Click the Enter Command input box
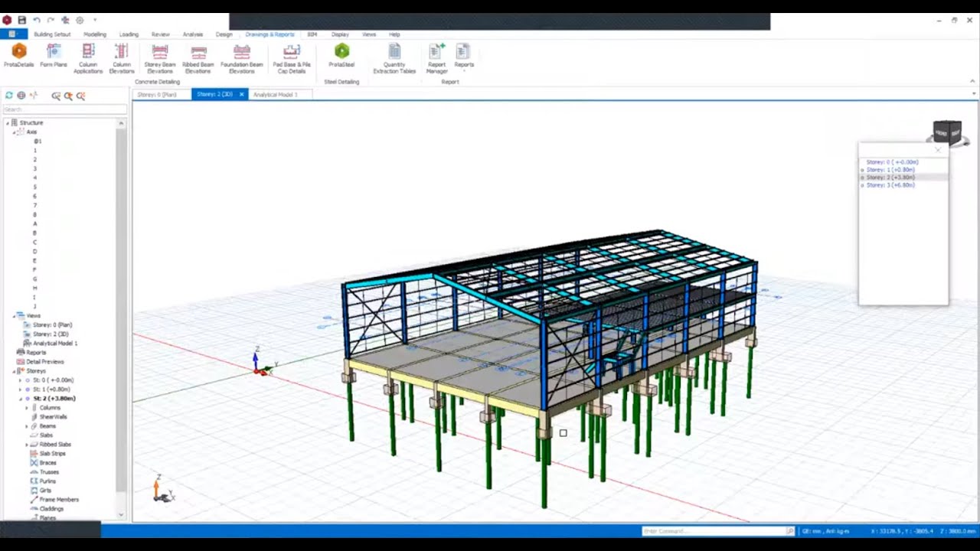This screenshot has width=980, height=551. [714, 531]
